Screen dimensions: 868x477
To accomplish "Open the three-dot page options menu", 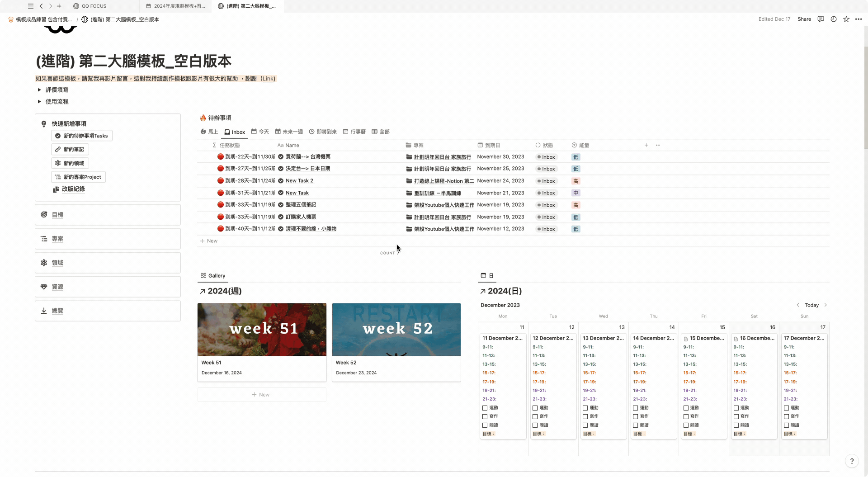I will click(x=859, y=19).
